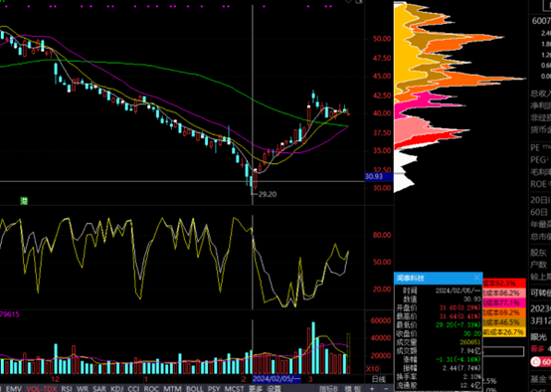Click the magenta 77.1% cost swatch

pyautogui.click(x=504, y=302)
